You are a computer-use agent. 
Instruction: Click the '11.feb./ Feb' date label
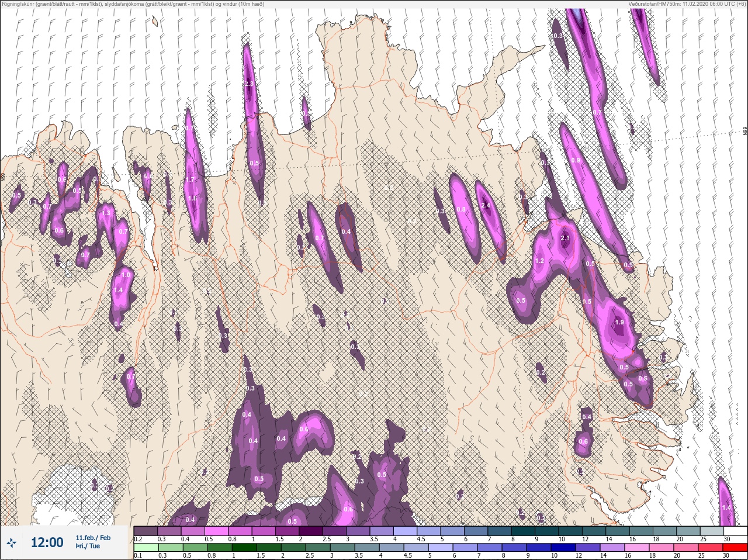[x=93, y=537]
